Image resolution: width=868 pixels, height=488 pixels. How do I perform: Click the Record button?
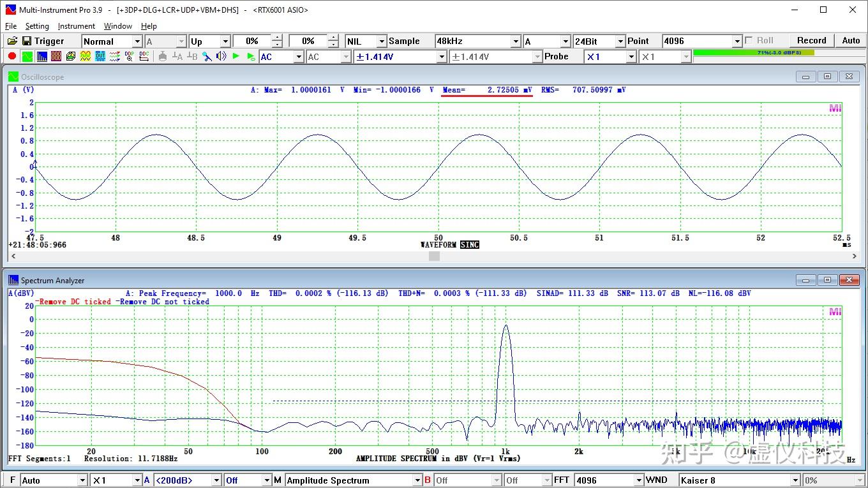click(x=811, y=40)
